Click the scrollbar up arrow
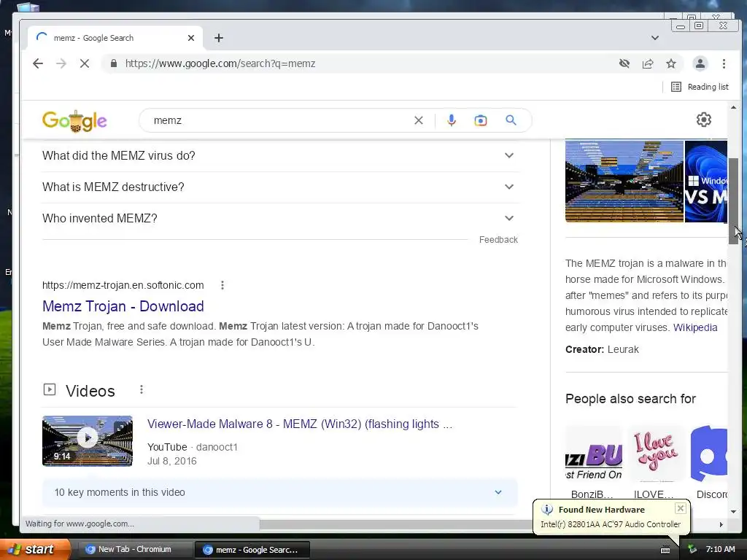This screenshot has width=747, height=560. pyautogui.click(x=733, y=108)
